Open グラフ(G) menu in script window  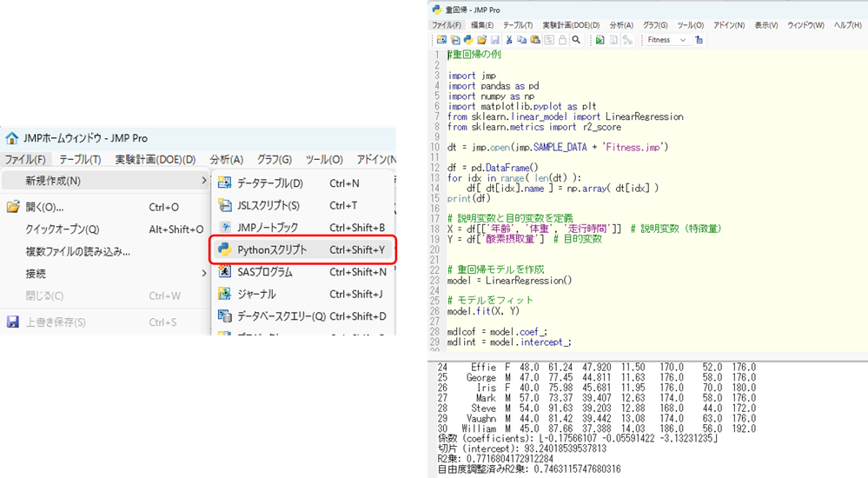point(655,25)
